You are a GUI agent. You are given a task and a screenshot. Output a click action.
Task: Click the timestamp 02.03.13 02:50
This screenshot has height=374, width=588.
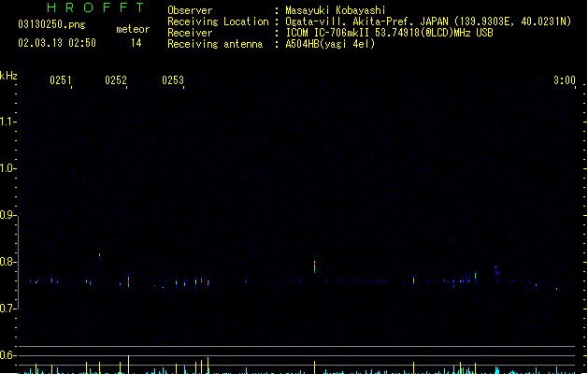click(57, 43)
